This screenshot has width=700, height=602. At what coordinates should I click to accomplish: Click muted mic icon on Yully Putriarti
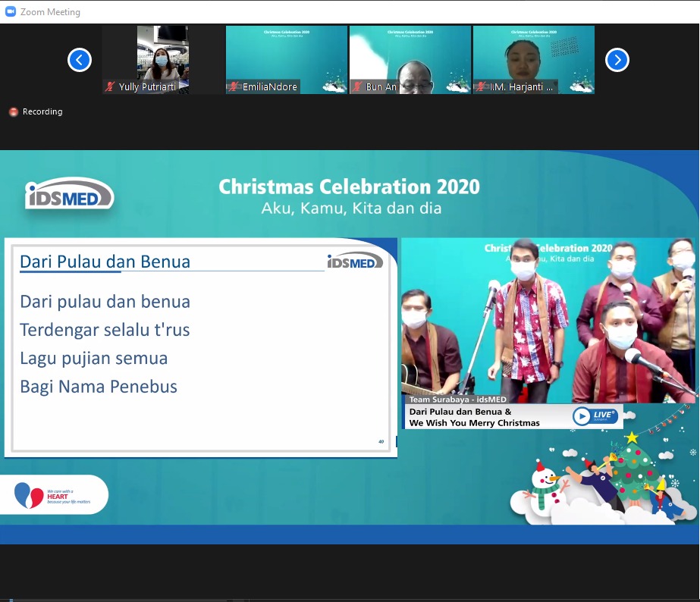click(110, 87)
